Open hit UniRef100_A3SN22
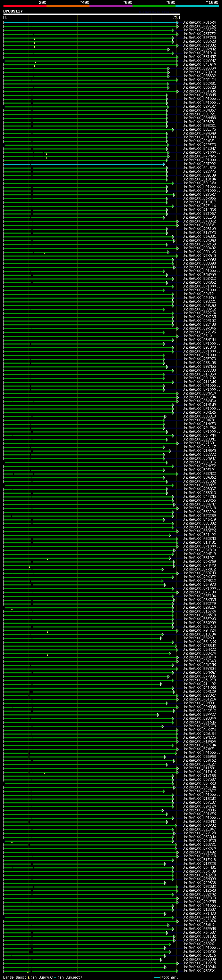This screenshot has height=980, width=222. click(x=199, y=473)
